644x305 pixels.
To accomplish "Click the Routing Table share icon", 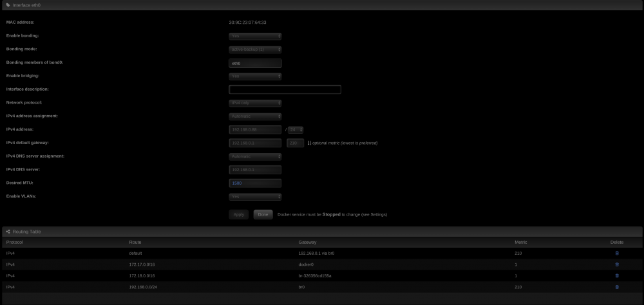I will click(x=8, y=232).
